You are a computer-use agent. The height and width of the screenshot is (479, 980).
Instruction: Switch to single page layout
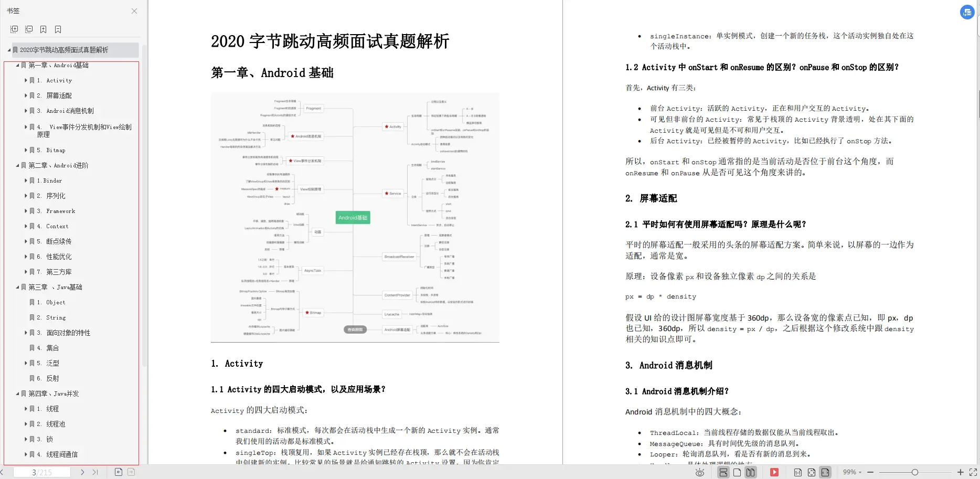tap(737, 472)
